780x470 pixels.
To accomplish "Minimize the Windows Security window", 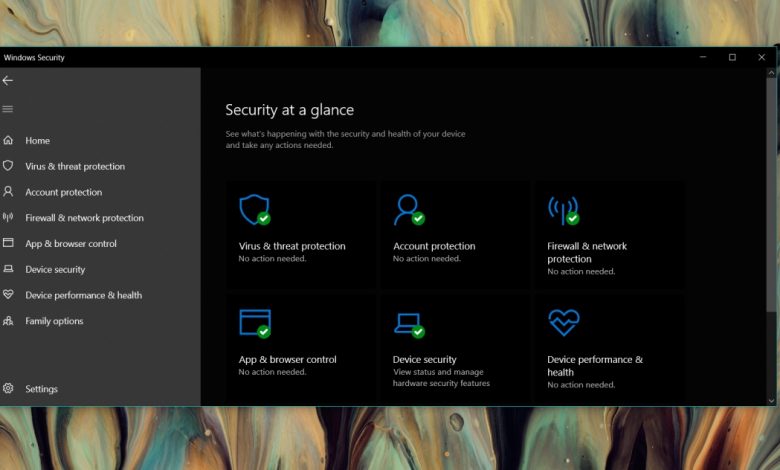I will point(703,57).
